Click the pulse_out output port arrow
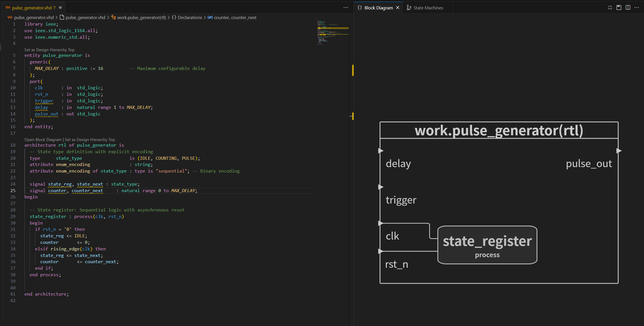644x326 pixels. 619,151
